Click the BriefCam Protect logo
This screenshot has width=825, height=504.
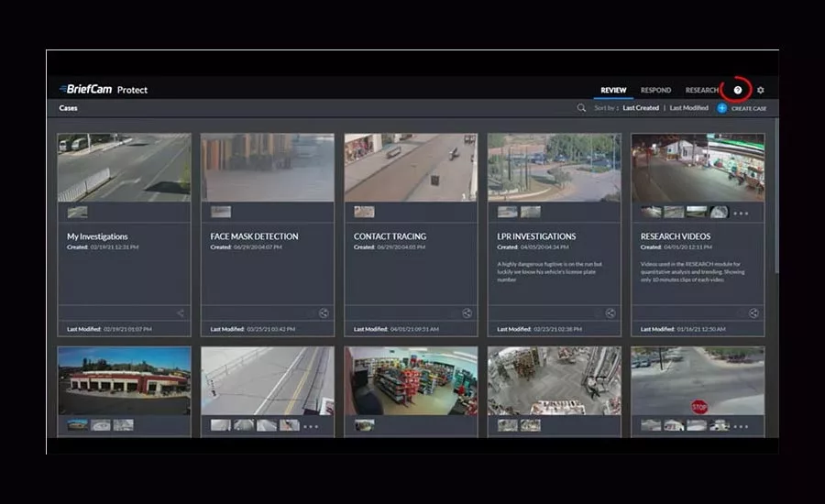(103, 90)
